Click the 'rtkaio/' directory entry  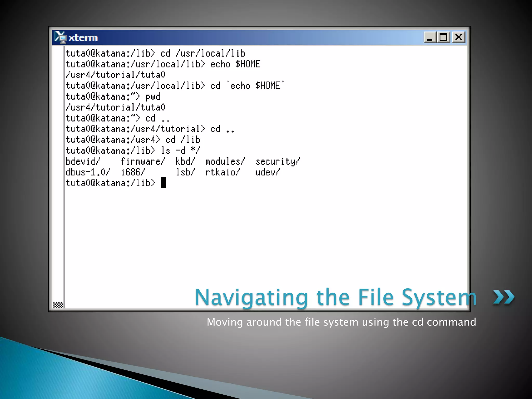point(223,172)
